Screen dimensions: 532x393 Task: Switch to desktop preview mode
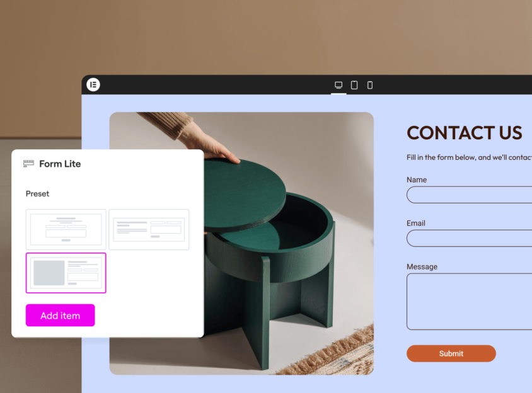(338, 85)
